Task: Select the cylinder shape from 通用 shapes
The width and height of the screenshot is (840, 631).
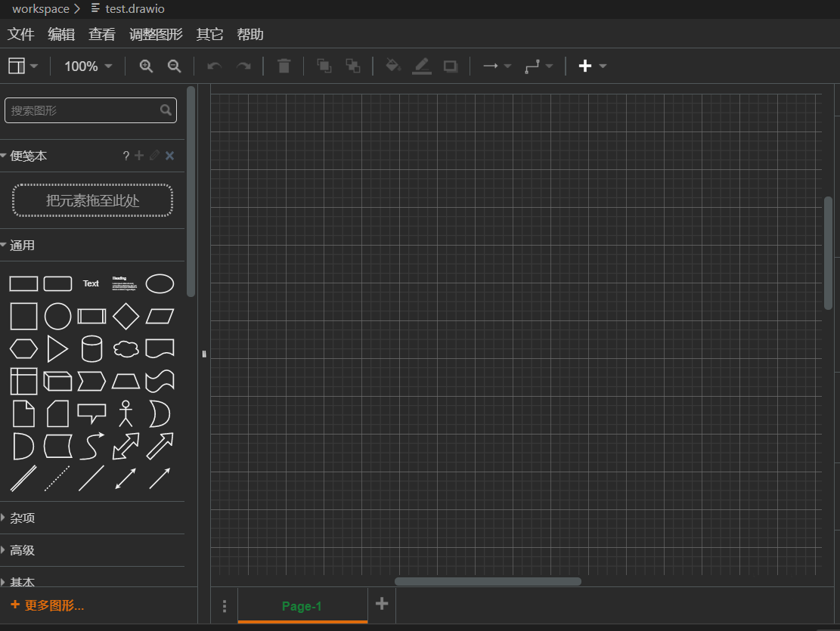Action: [x=91, y=348]
